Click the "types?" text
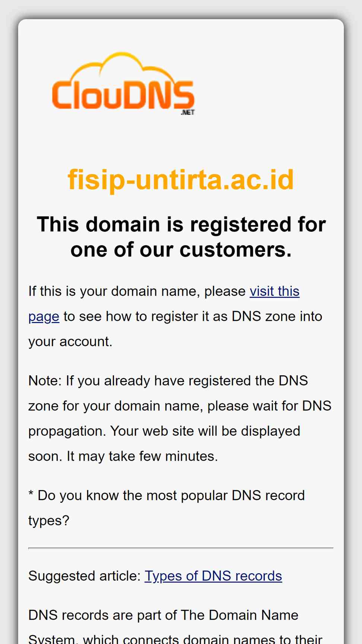The height and width of the screenshot is (644, 362). click(x=49, y=521)
